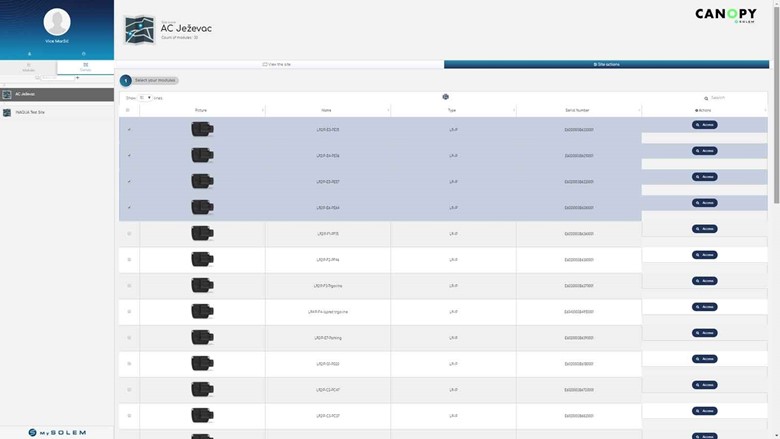Sort the table by Serial Number column
The image size is (780, 439).
coord(578,110)
